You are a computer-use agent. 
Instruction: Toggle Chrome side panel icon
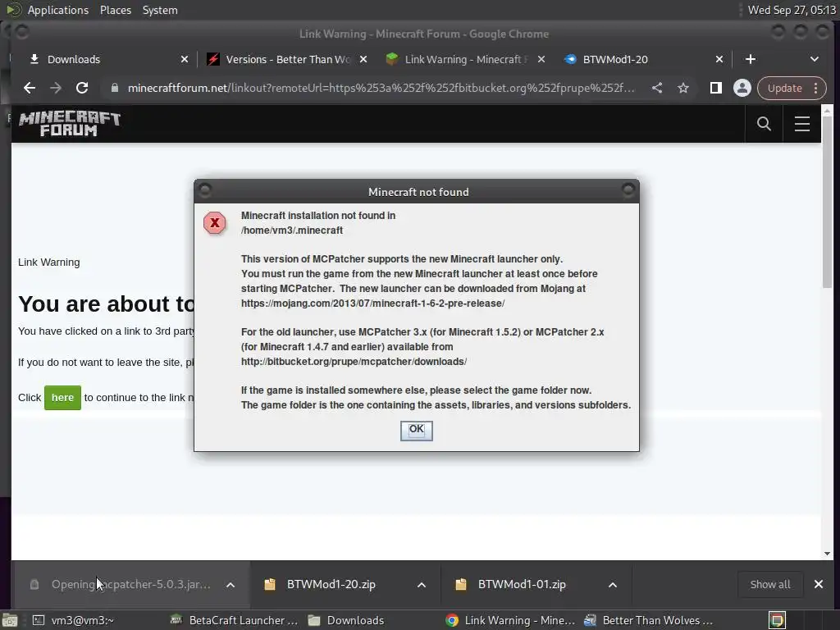point(715,88)
